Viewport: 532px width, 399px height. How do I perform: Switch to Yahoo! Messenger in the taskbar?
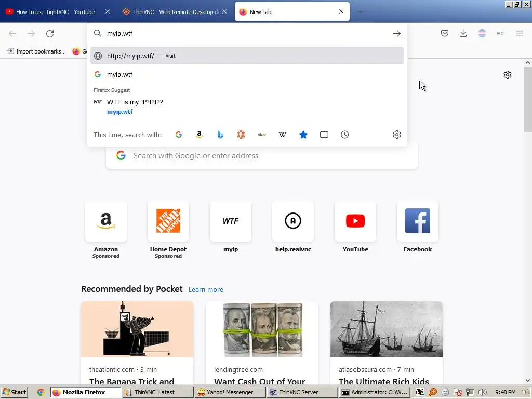(230, 392)
